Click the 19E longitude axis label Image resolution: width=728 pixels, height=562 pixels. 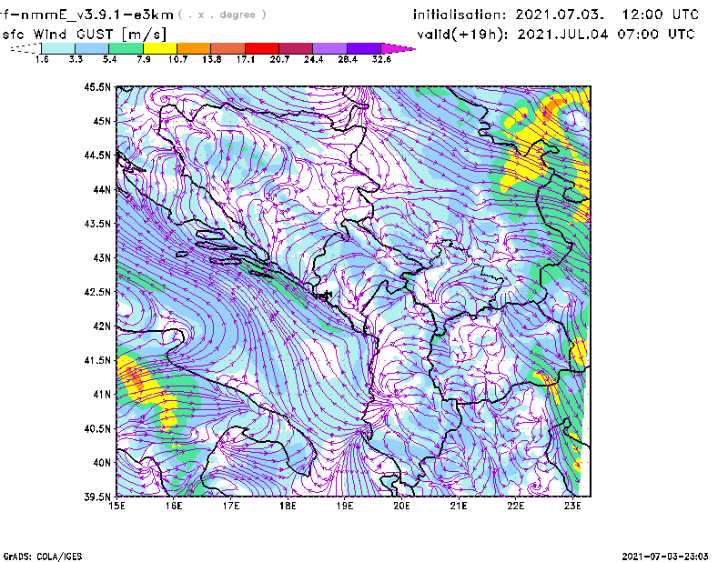coord(345,506)
